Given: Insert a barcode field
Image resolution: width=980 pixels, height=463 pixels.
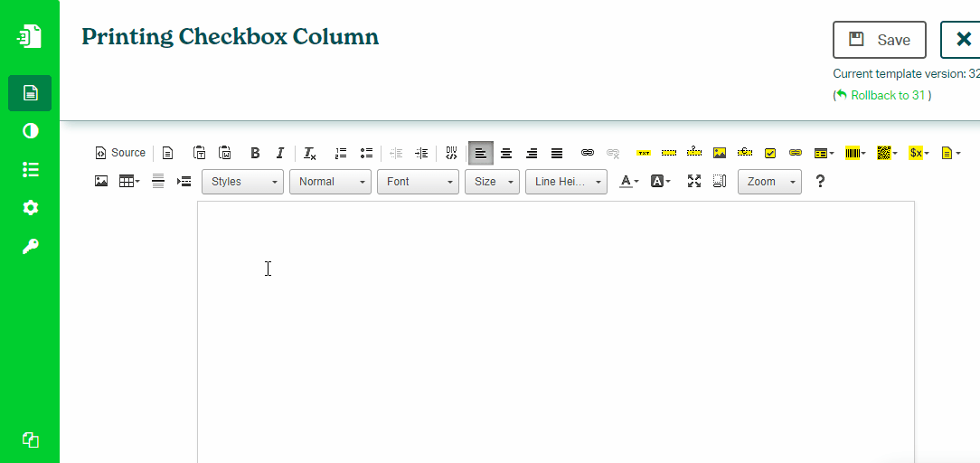Looking at the screenshot, I should click(854, 154).
